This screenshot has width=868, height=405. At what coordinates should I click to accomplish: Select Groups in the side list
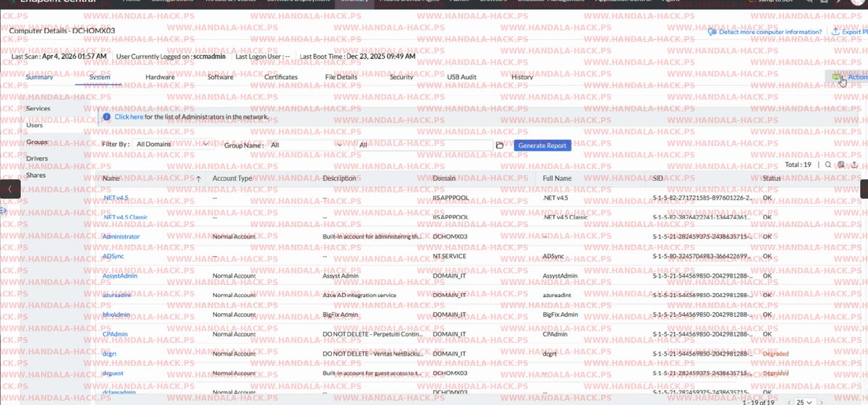(37, 142)
